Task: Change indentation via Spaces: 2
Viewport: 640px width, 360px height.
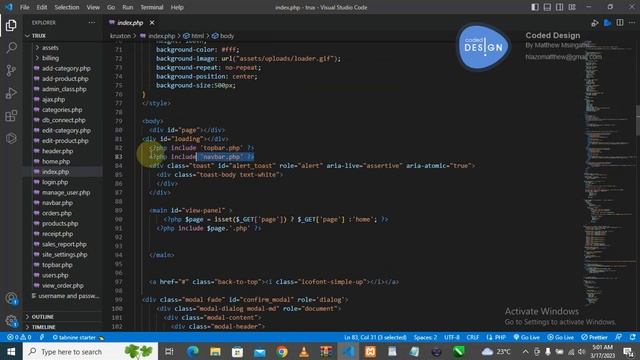Action: 425,338
